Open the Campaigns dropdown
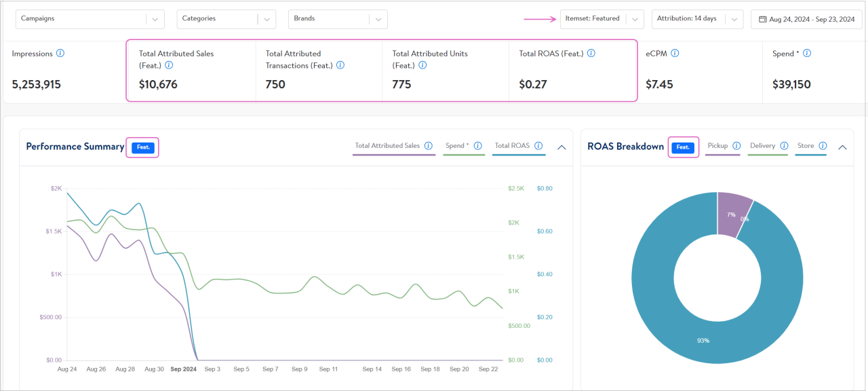The height and width of the screenshot is (391, 868). point(88,19)
